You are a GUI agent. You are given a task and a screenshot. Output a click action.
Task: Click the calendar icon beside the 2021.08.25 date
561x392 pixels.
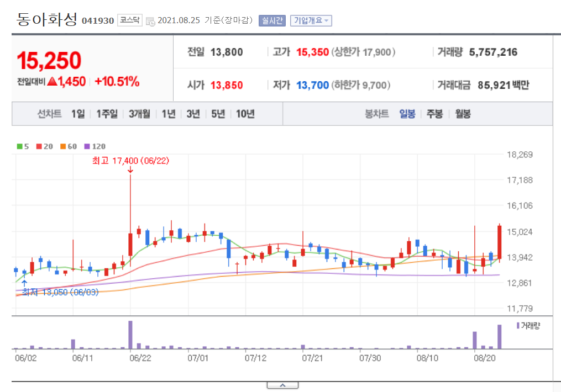click(150, 22)
